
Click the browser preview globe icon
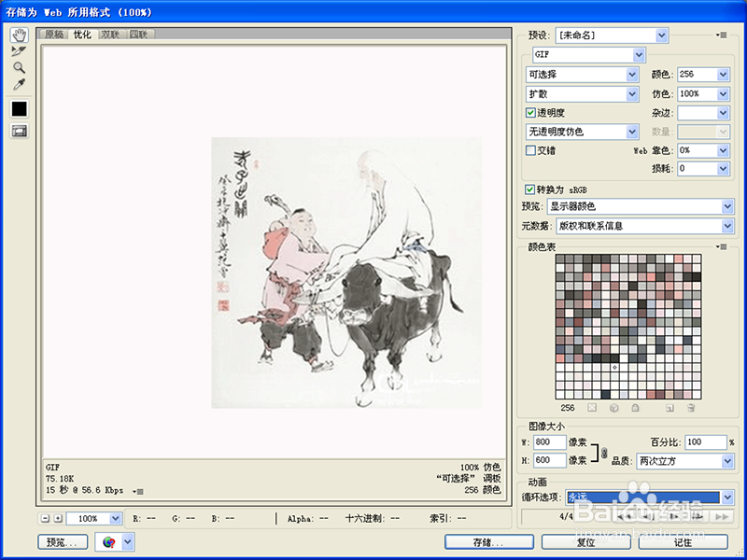[x=108, y=542]
